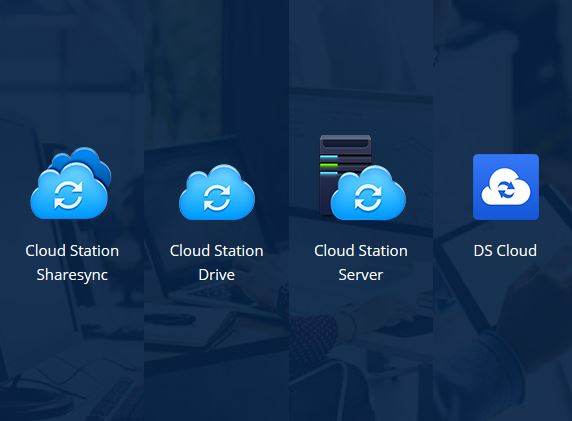Open the Cloud Station Server cloud icon
The image size is (572, 421).
tap(363, 178)
